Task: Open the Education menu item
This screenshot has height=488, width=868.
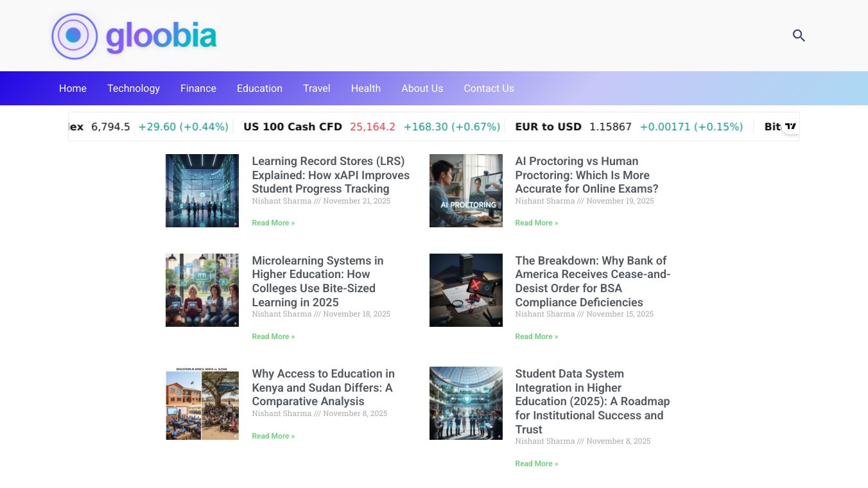Action: (259, 89)
